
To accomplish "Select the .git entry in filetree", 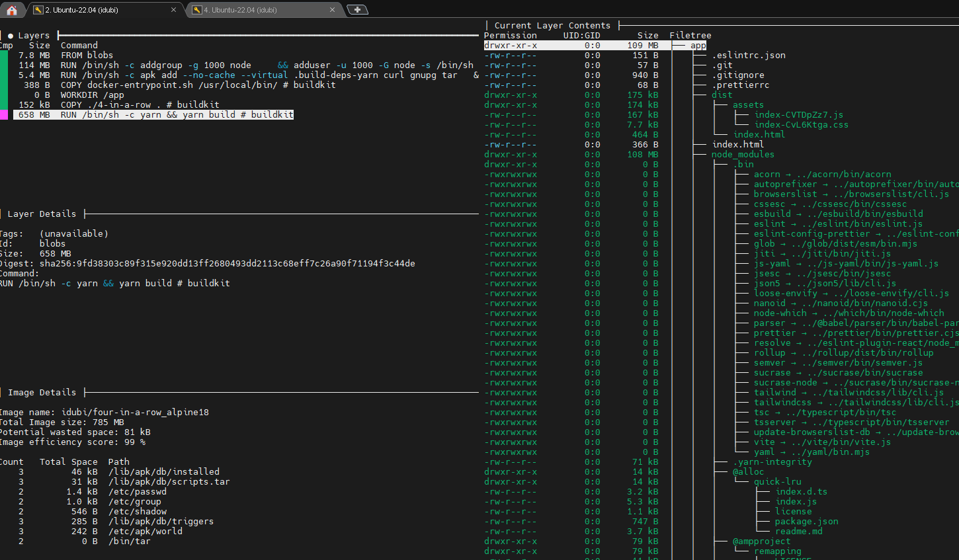I will pyautogui.click(x=722, y=65).
